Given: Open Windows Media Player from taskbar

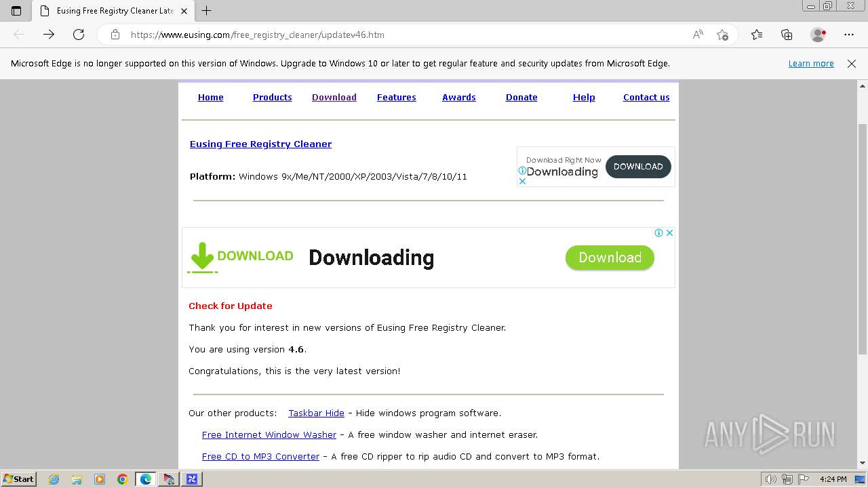Looking at the screenshot, I should click(x=100, y=479).
